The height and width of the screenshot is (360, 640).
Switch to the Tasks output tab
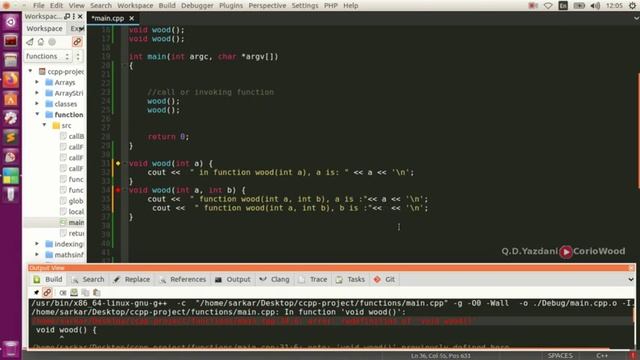pyautogui.click(x=350, y=280)
